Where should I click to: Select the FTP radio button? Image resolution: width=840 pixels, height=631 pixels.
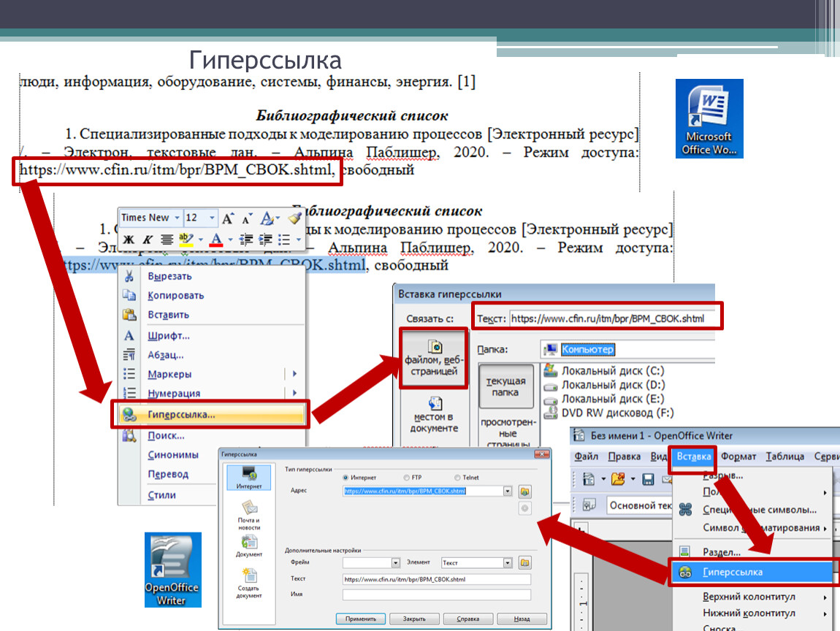click(407, 477)
